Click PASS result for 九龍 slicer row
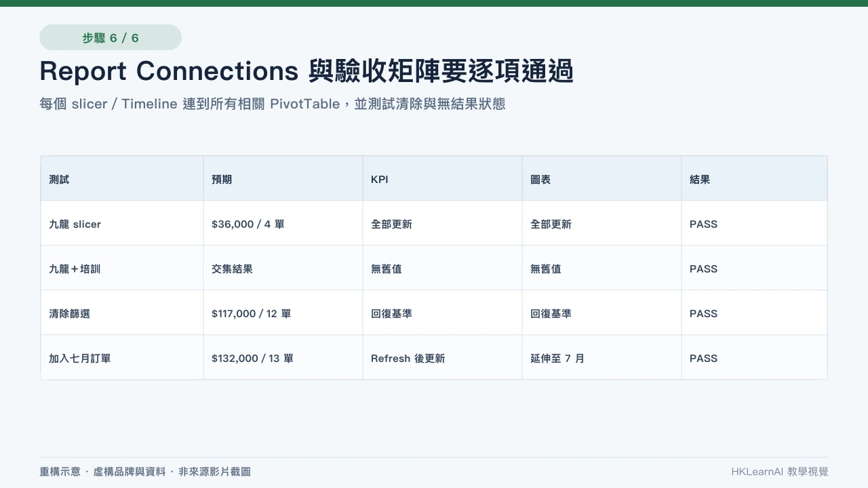 click(754, 224)
